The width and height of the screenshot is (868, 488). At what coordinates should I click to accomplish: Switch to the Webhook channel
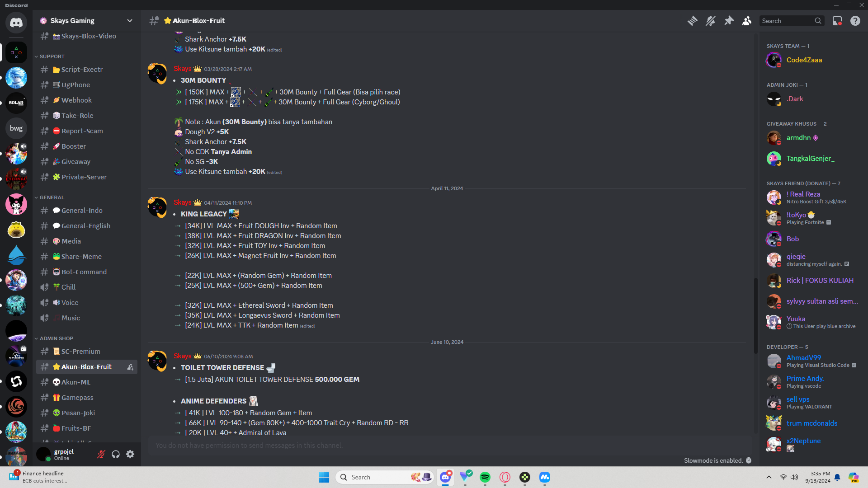tap(87, 100)
